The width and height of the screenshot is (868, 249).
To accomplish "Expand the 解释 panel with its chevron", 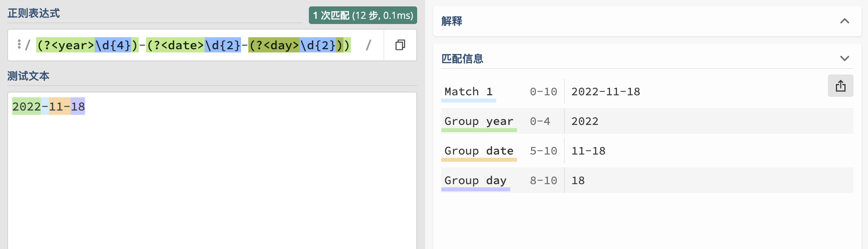I will pos(844,21).
